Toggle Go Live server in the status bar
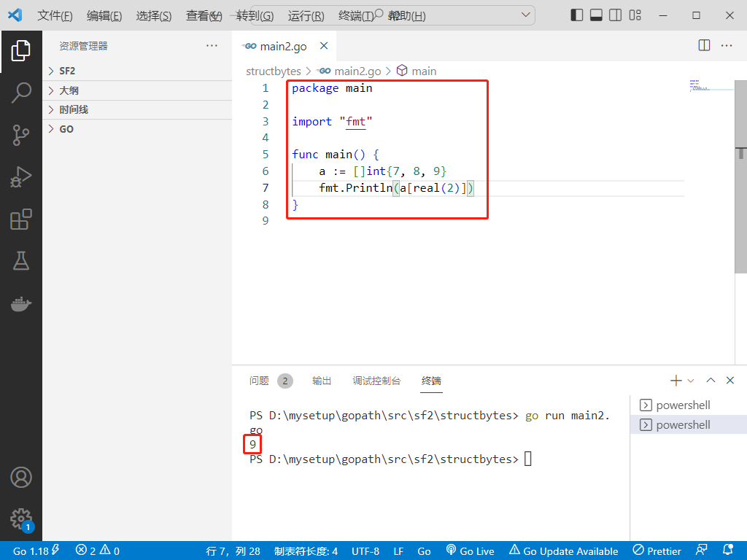Image resolution: width=747 pixels, height=560 pixels. 471,551
